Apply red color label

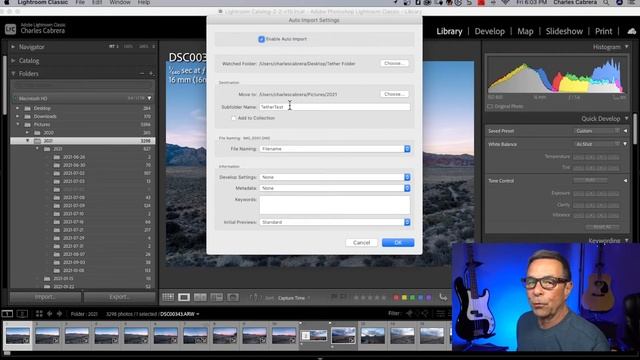(396, 298)
